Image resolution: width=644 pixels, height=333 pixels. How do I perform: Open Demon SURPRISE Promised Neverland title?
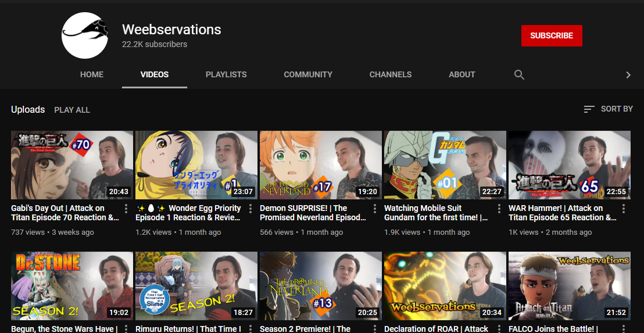[313, 213]
